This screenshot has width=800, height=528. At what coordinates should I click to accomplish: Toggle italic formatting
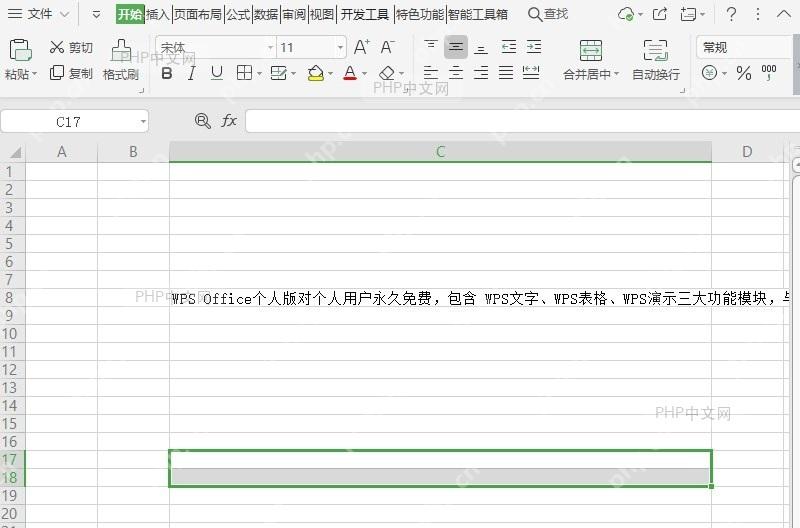(x=191, y=73)
